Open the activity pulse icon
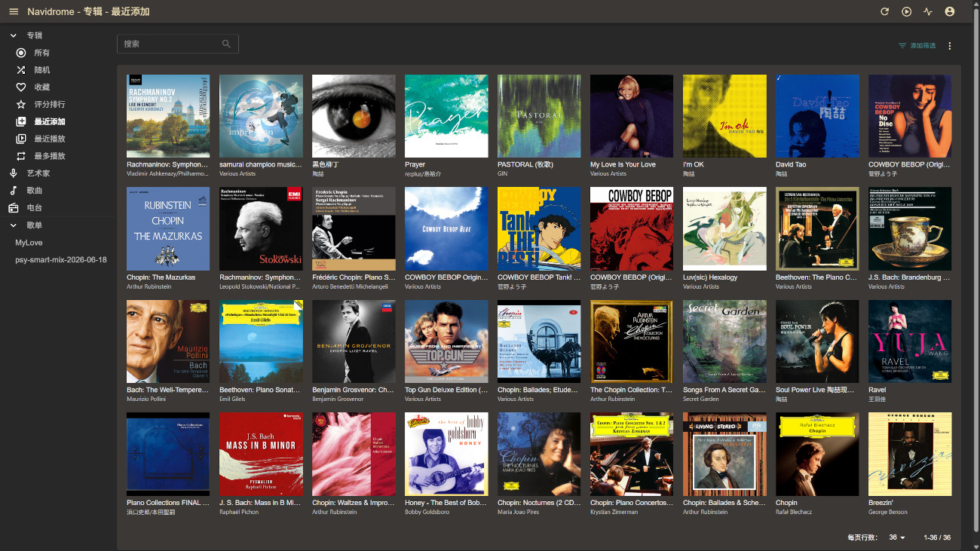Viewport: 980px width, 551px height. click(928, 11)
